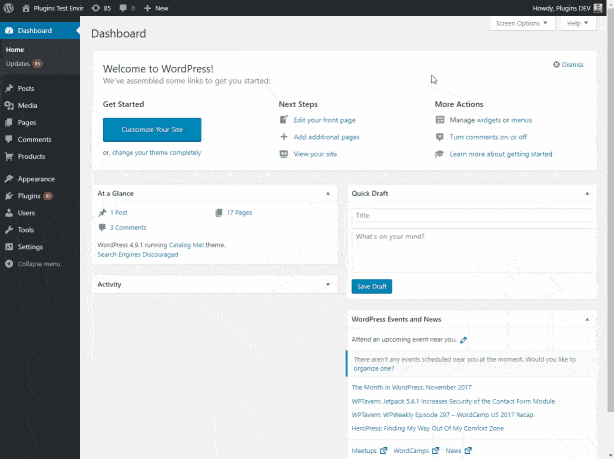
Task: Click the user avatar beside Howdy, Plugins DEV
Action: (598, 8)
